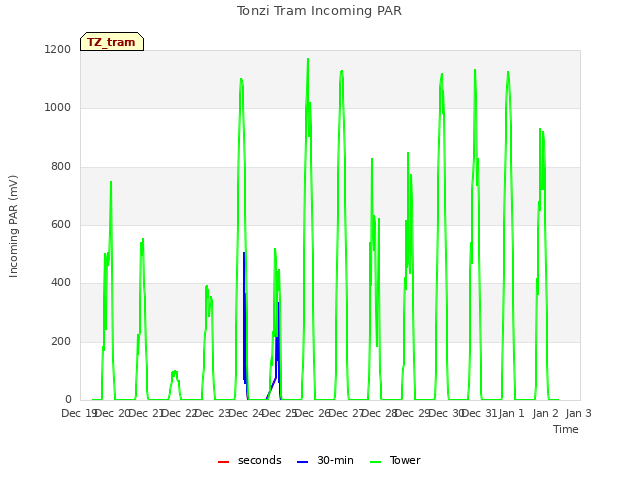The height and width of the screenshot is (480, 640).
Task: Click the TZ_tram label badge
Action: tap(112, 42)
